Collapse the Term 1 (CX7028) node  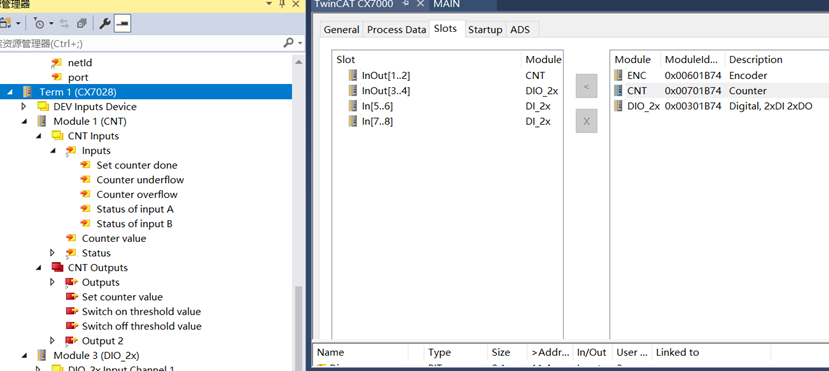[x=11, y=92]
